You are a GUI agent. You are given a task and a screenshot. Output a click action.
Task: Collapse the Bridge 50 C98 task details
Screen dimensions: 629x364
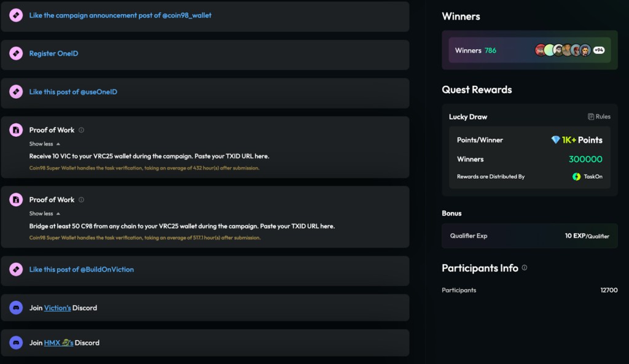tap(45, 214)
